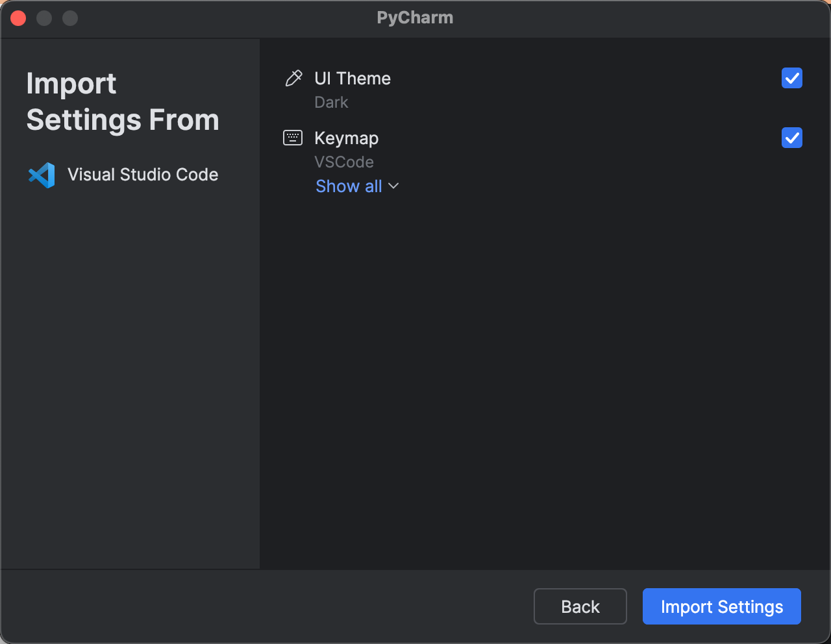The height and width of the screenshot is (644, 831).
Task: Click the Visual Studio Code label text
Action: pos(143,174)
